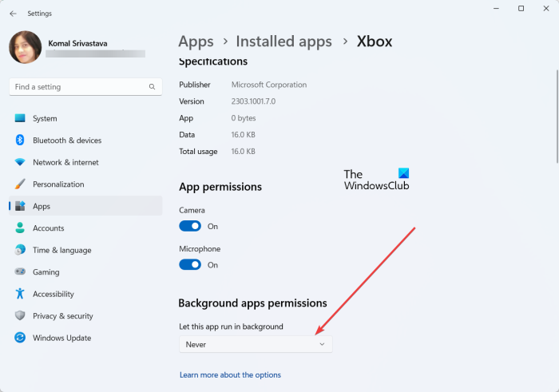
Task: Click the Windows Update icon
Action: [20, 338]
